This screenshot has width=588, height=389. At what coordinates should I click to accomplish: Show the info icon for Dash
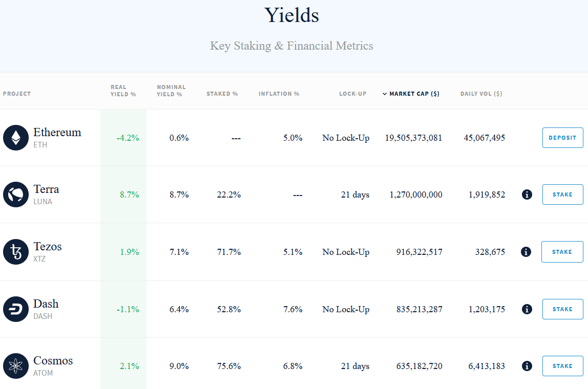(527, 309)
